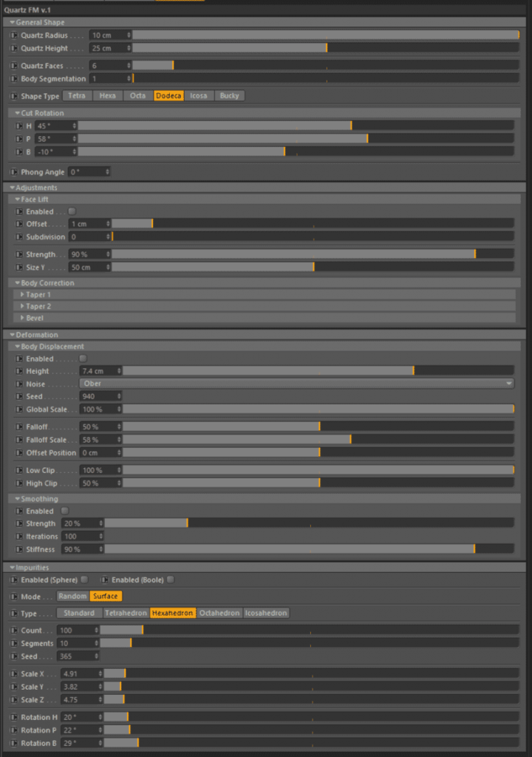The image size is (532, 757).
Task: Click the animation icon next to Scale X
Action: click(16, 674)
